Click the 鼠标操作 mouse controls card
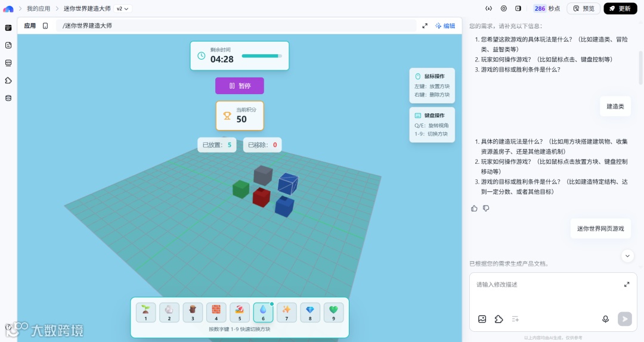The width and height of the screenshot is (644, 342). pyautogui.click(x=432, y=85)
